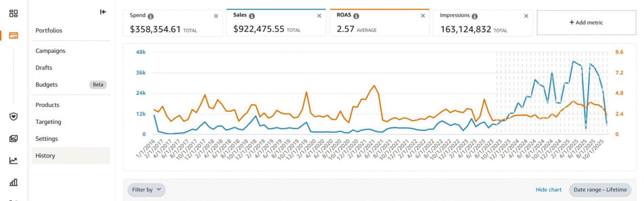Add a new metric to the chart
The image size is (644, 201).
coord(586,23)
